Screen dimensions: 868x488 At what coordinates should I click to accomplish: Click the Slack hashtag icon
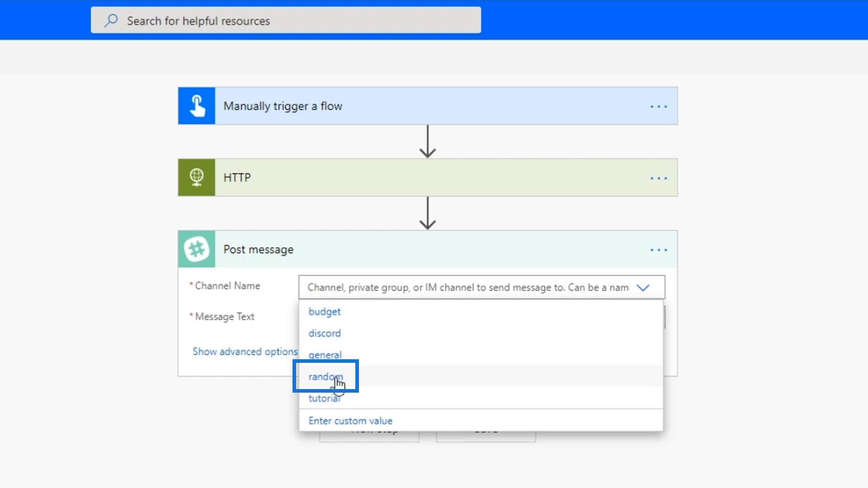197,249
